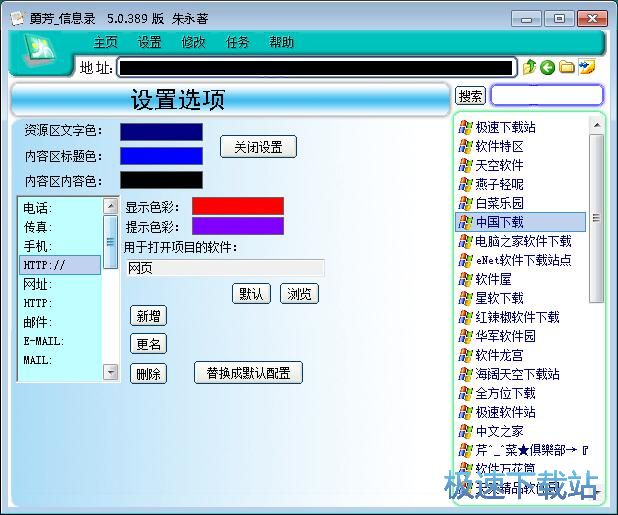Click the 关闭设置 button
Viewport: 618px width, 515px height.
click(258, 147)
